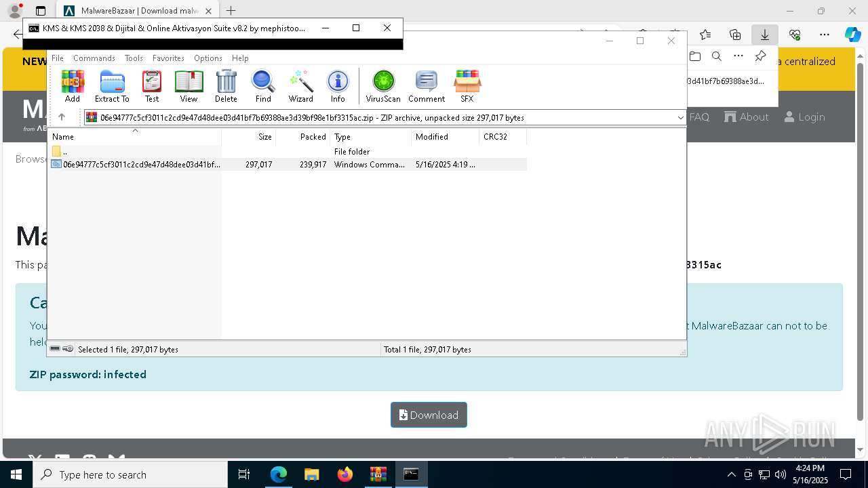Image resolution: width=868 pixels, height=488 pixels.
Task: Click the taskbar search box
Action: click(x=130, y=474)
